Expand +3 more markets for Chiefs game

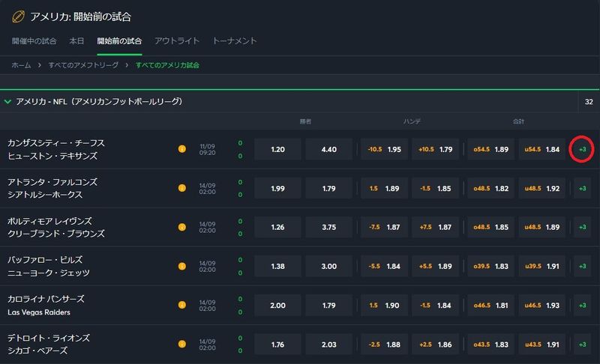pos(582,149)
